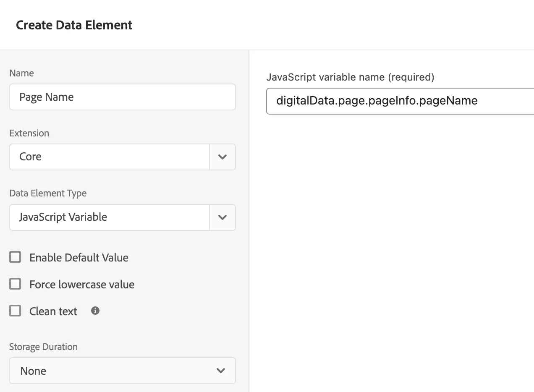Check the Clean text option
The height and width of the screenshot is (392, 534).
(15, 311)
